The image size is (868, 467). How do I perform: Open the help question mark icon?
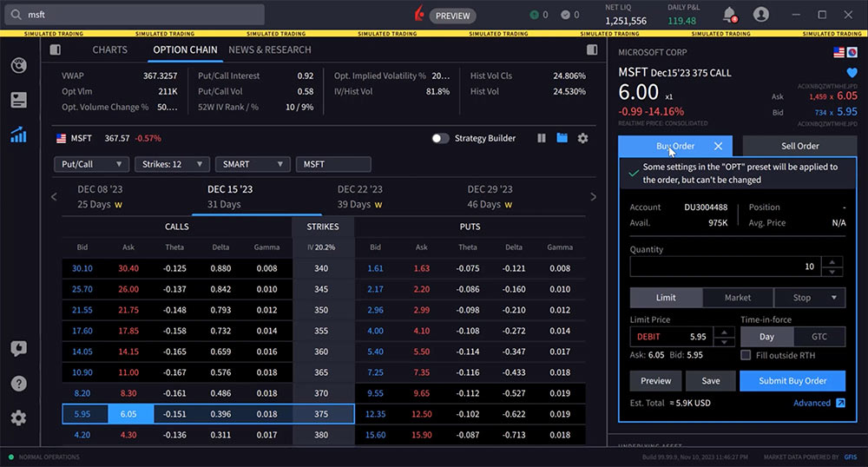(19, 384)
